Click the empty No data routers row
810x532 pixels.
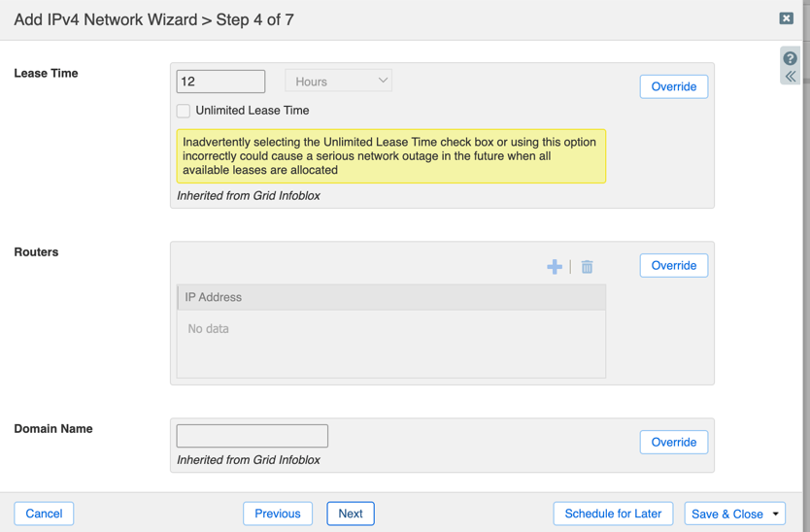391,329
